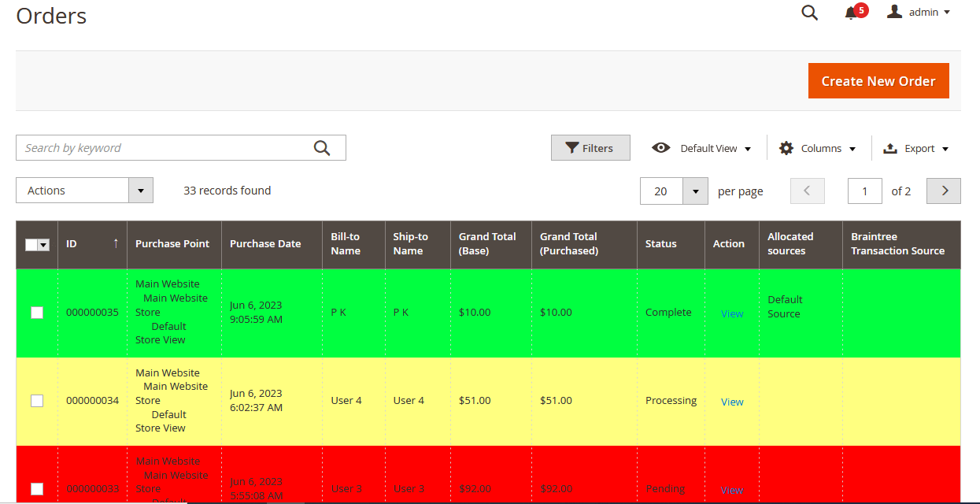Click Create New Order

tap(878, 80)
